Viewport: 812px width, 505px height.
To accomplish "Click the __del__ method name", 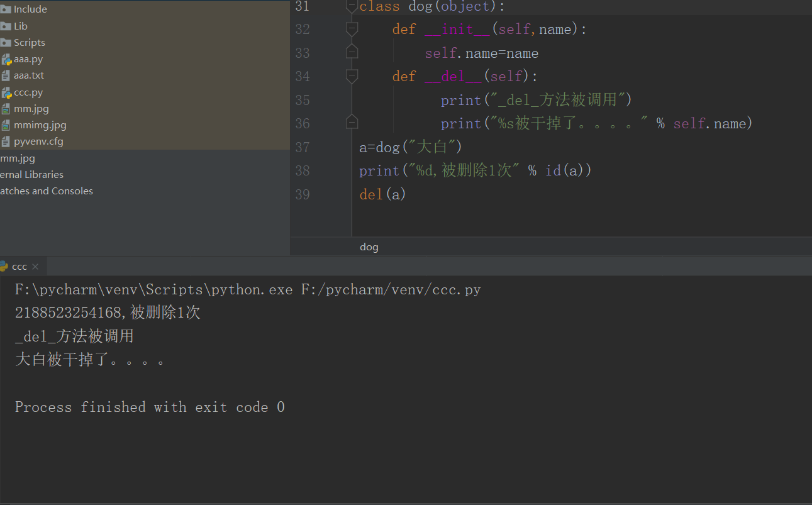I will coord(453,77).
